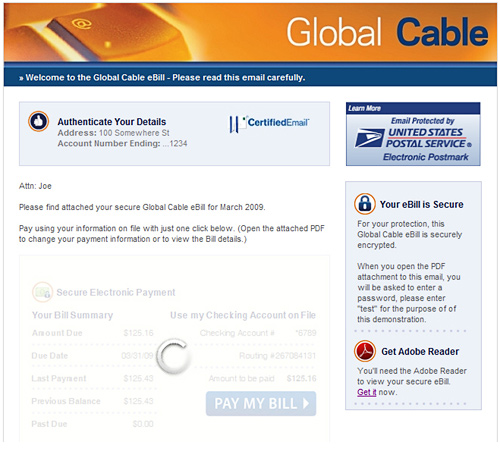The width and height of the screenshot is (500, 452).
Task: Click the 'Address: 100 Somewhere St' text
Action: click(x=114, y=133)
